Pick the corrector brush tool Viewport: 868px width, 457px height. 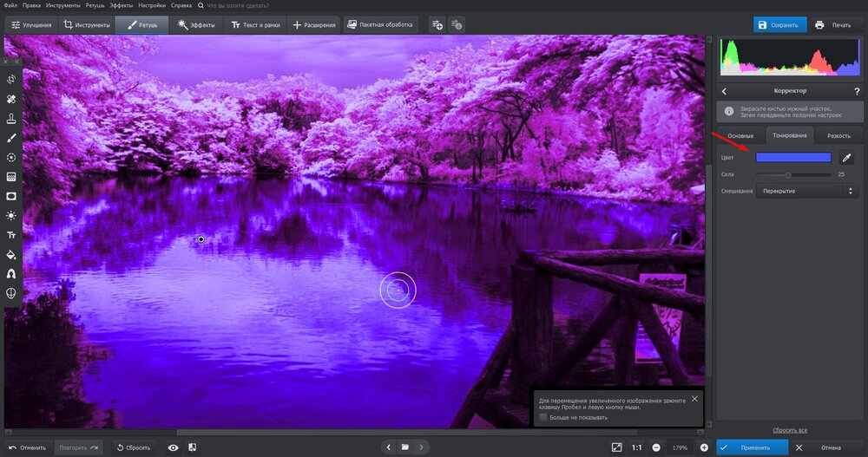coord(11,138)
